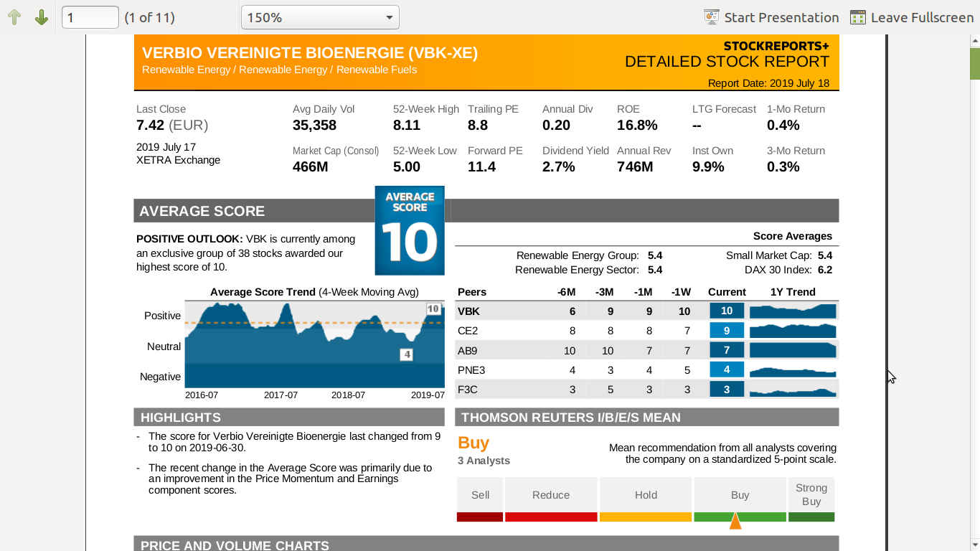Select the AB9 peer ticker
This screenshot has height=551, width=980.
(468, 350)
